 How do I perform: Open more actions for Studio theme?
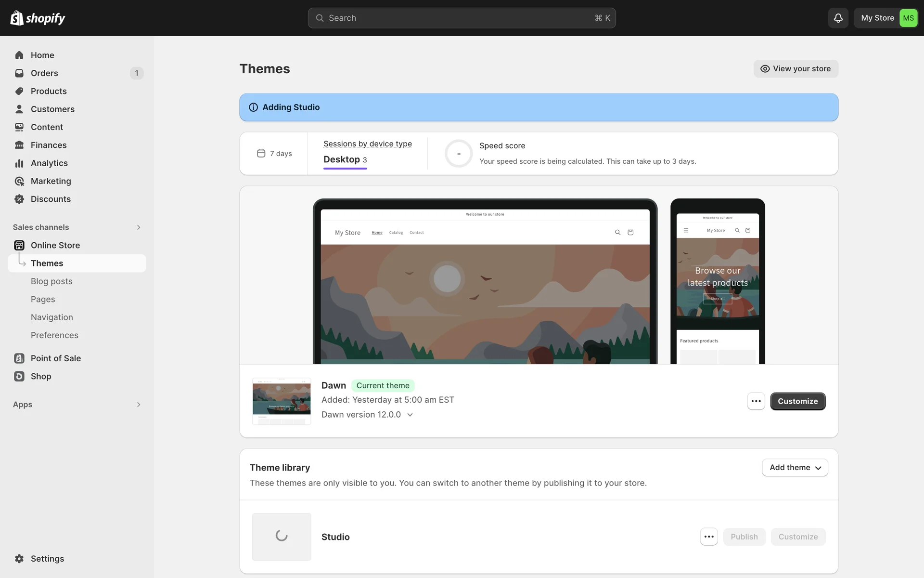click(708, 537)
